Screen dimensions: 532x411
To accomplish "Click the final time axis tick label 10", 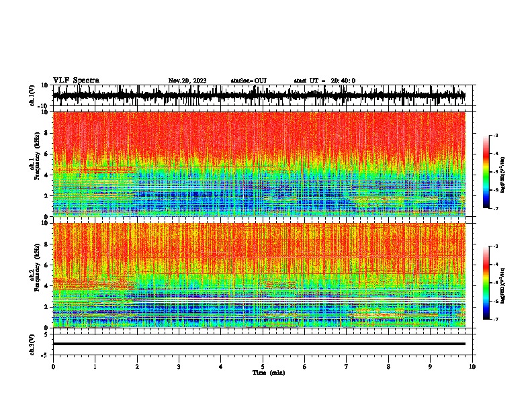I will point(472,367).
